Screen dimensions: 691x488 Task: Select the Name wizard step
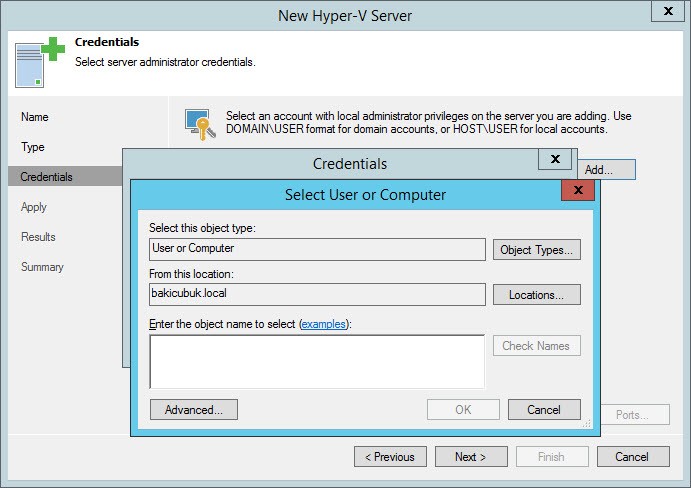click(x=35, y=117)
